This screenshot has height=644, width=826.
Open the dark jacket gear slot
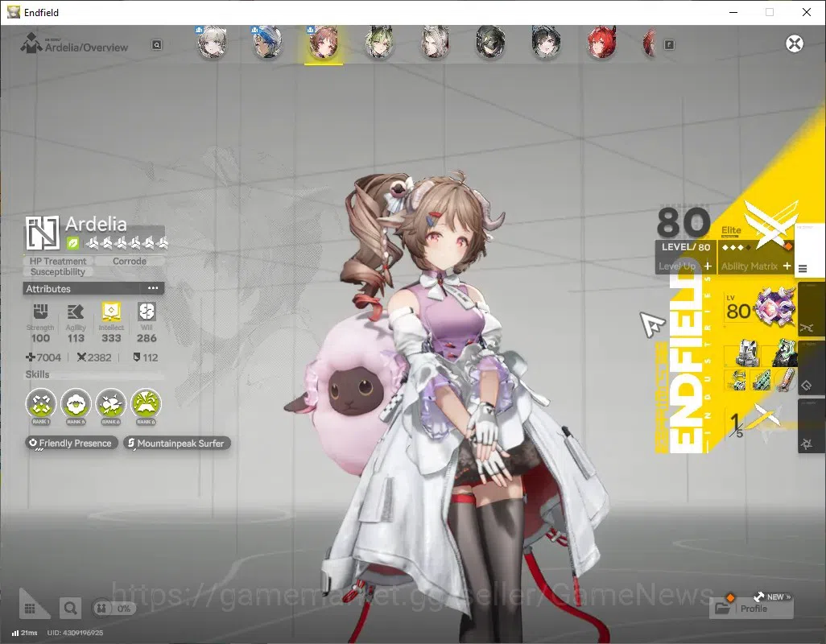pos(783,353)
